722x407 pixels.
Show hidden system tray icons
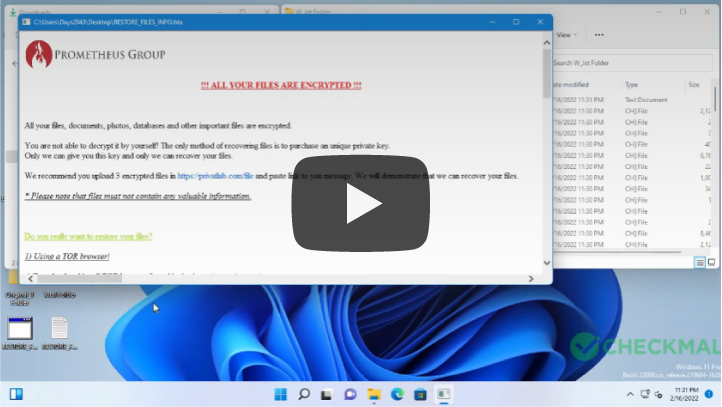(630, 394)
